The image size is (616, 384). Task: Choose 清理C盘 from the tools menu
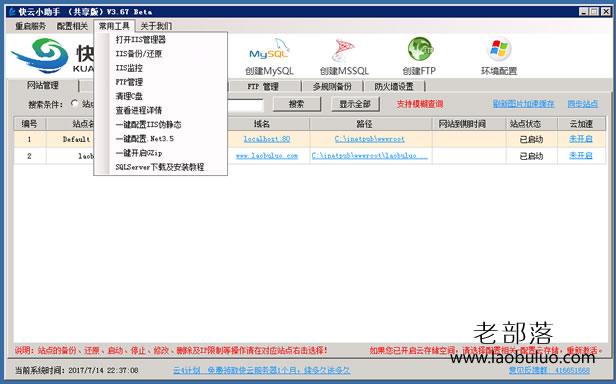(129, 96)
